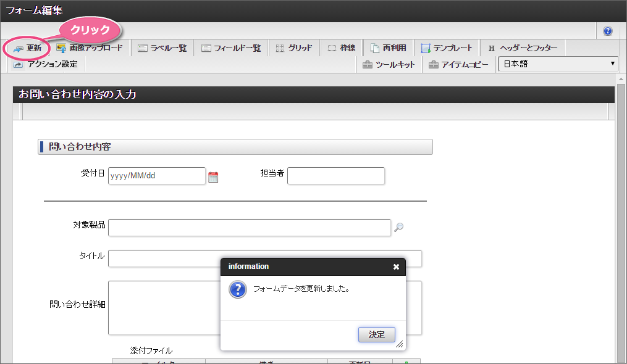Screen dimensions: 627x364
Task: Click the フォームデータを更新しました message text
Action: [x=301, y=289]
